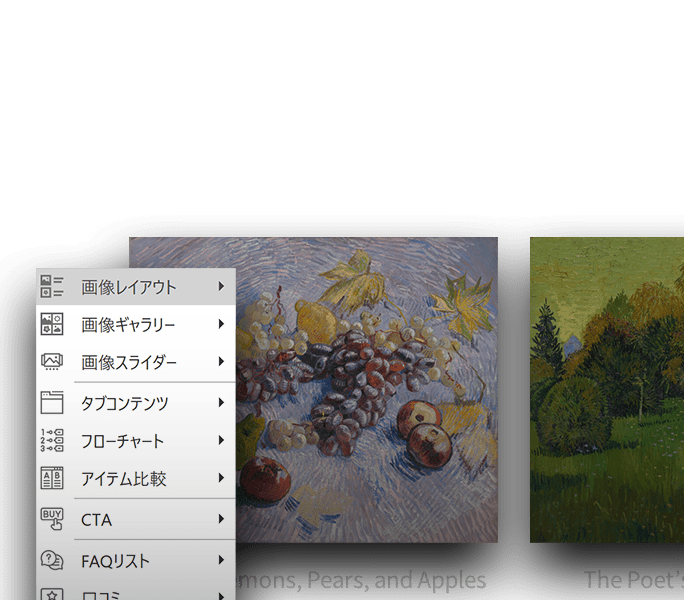Expand the 口コミ submenu arrow
The width and height of the screenshot is (684, 600).
coord(222,595)
